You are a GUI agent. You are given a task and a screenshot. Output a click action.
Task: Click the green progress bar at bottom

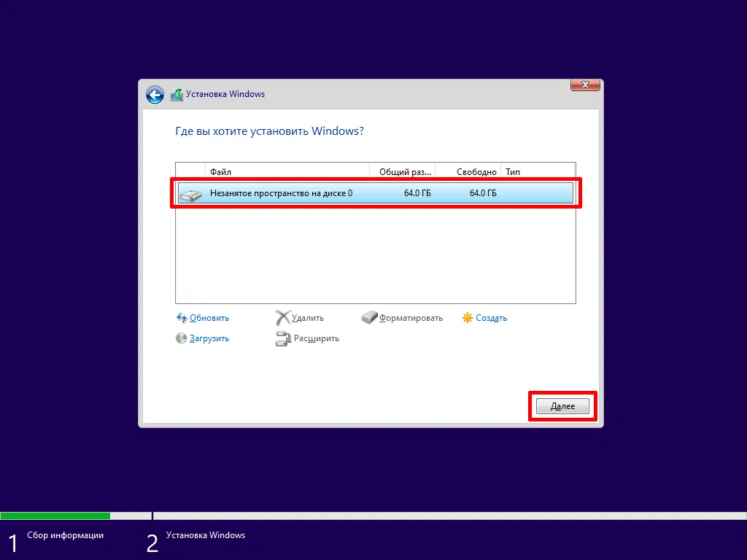click(55, 516)
